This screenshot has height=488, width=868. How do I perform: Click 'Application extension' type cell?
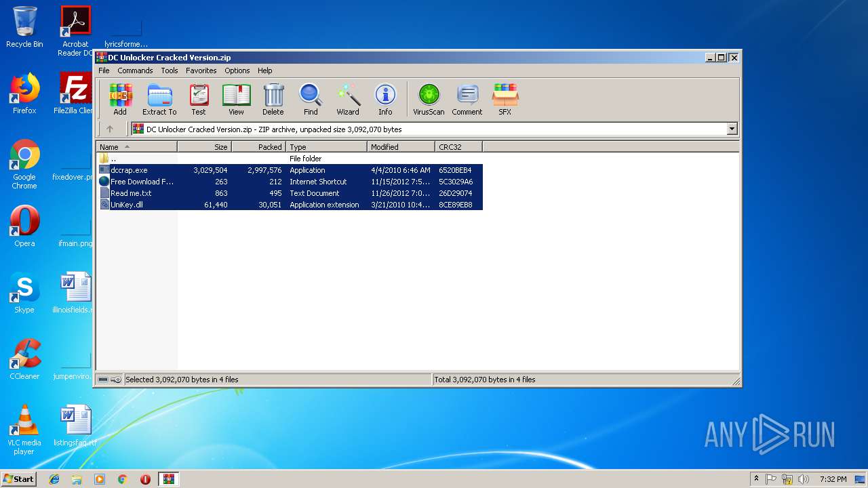(324, 205)
